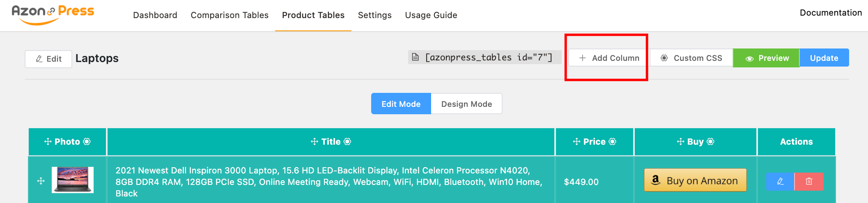
Task: Open the Settings tab
Action: (375, 15)
